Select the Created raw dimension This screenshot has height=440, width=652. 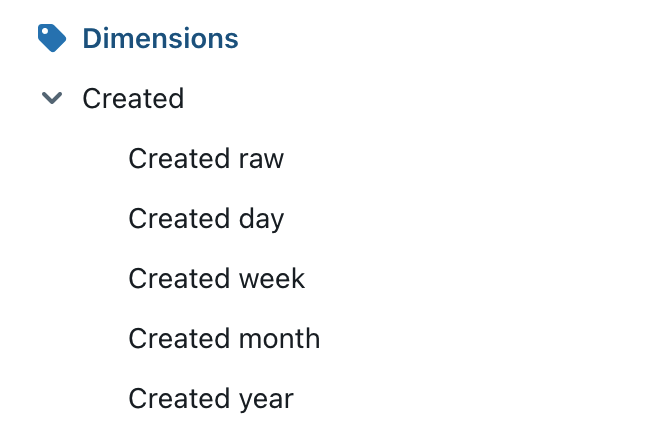click(206, 159)
